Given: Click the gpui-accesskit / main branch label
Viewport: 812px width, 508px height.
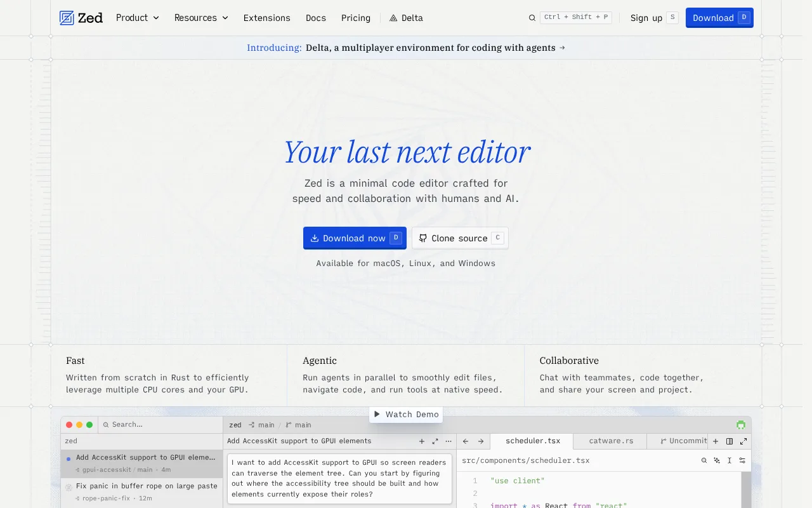Looking at the screenshot, I should [x=117, y=470].
